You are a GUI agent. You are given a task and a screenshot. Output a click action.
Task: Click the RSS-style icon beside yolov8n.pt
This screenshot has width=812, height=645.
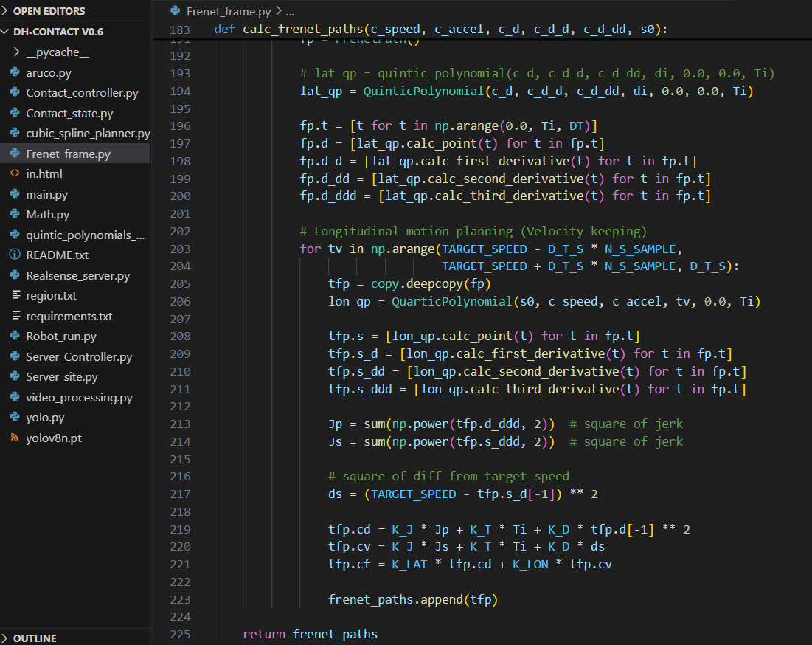(x=15, y=438)
